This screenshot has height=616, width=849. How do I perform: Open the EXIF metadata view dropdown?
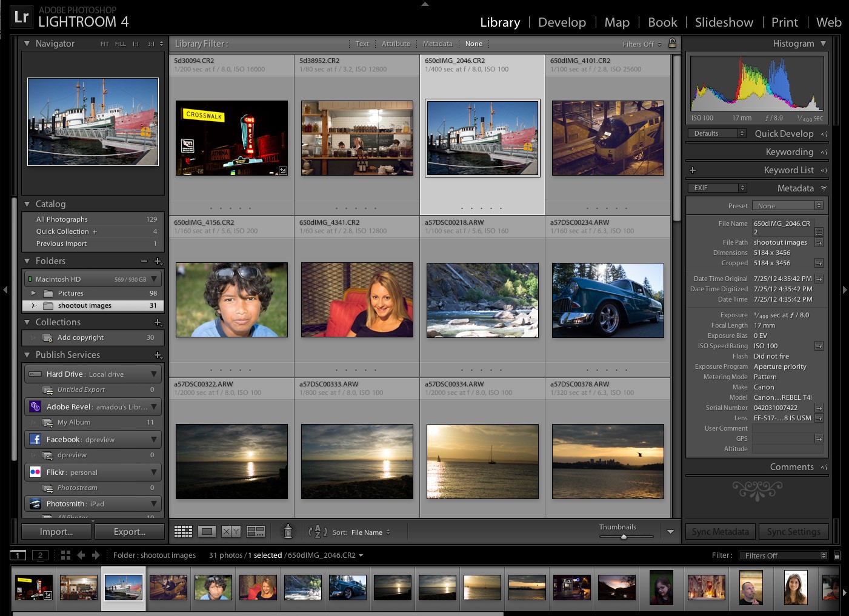716,188
